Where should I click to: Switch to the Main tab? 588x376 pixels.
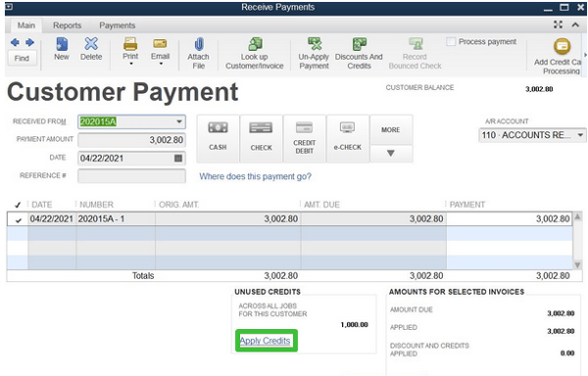coord(26,25)
